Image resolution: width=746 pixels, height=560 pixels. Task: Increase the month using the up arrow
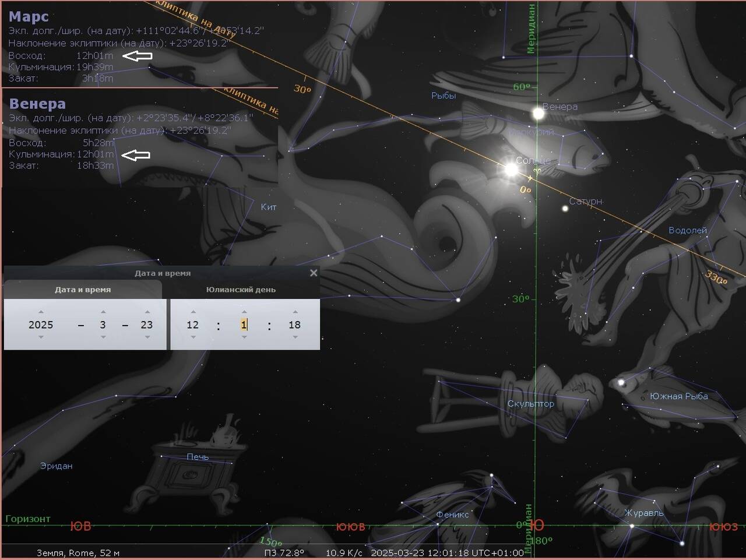[103, 312]
